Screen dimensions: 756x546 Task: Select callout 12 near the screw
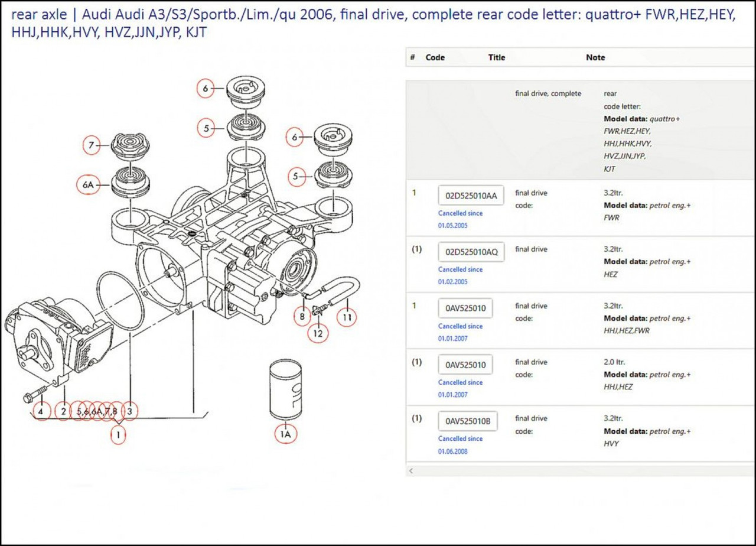point(319,333)
